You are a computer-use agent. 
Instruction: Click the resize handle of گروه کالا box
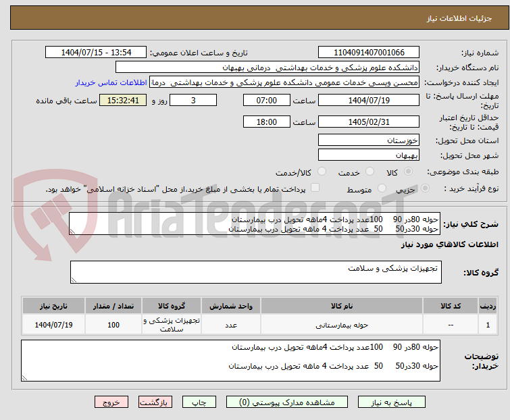click(x=74, y=280)
